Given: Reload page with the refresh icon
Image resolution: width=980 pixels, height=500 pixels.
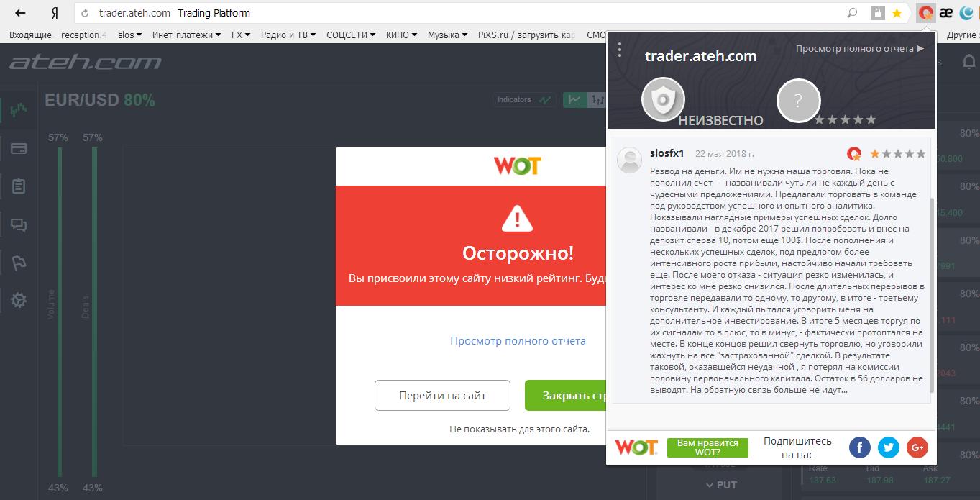Looking at the screenshot, I should coord(86,13).
